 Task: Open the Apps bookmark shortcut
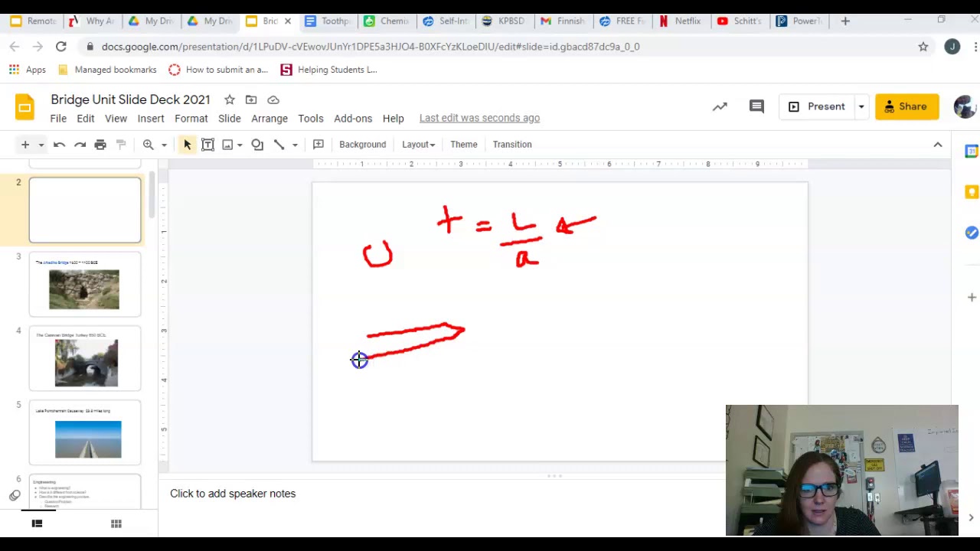pyautogui.click(x=28, y=70)
